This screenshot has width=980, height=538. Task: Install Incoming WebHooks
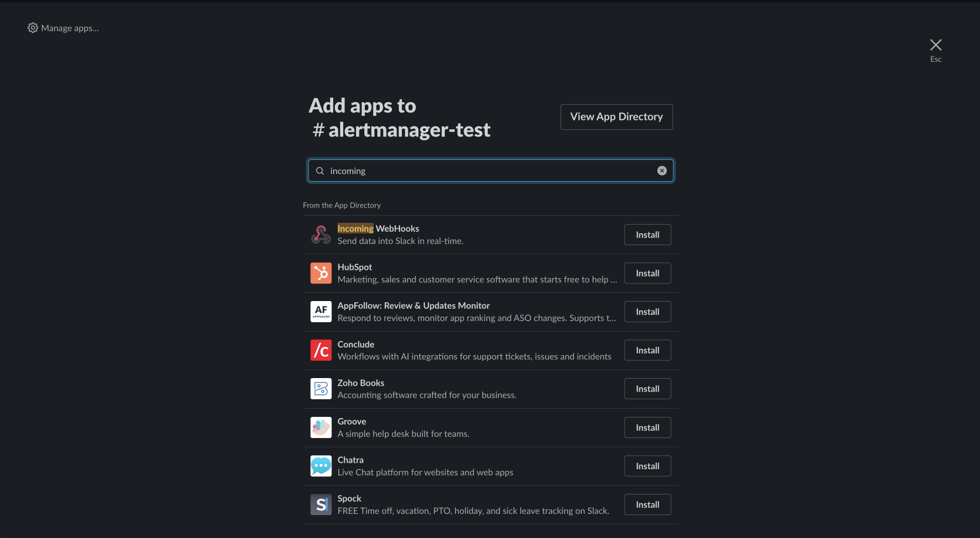[x=647, y=235]
